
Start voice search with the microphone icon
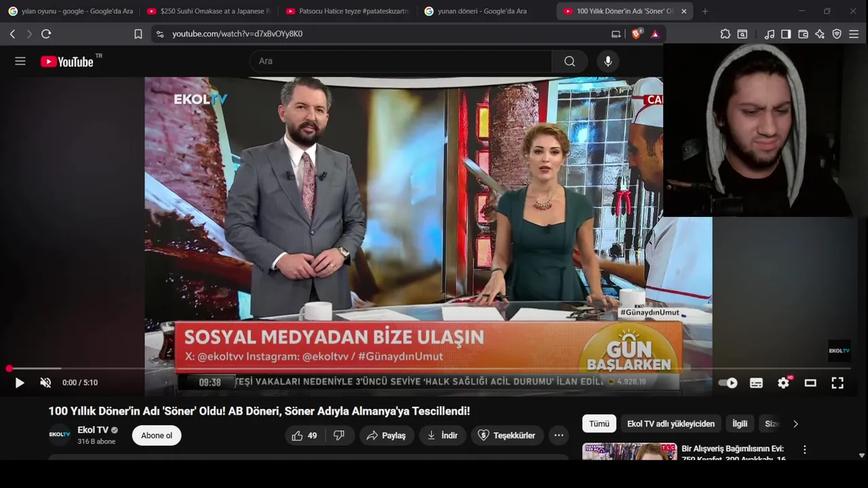point(608,61)
